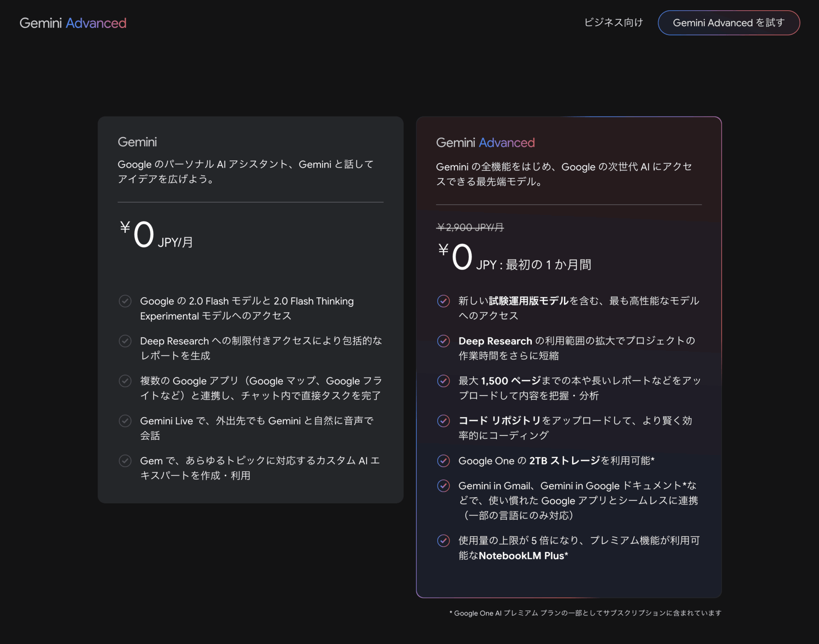Click checkmark icon beside Gemini Live feature
The image size is (819, 644).
[x=125, y=421]
